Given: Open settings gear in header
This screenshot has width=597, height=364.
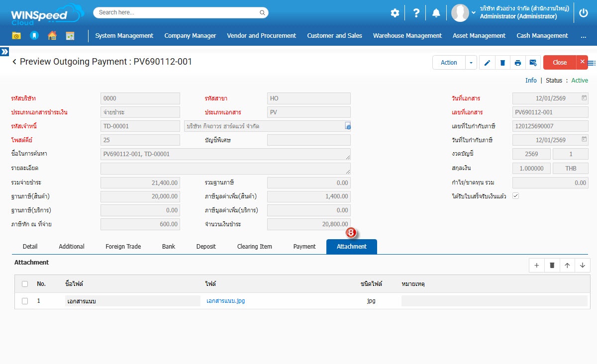Looking at the screenshot, I should point(395,13).
